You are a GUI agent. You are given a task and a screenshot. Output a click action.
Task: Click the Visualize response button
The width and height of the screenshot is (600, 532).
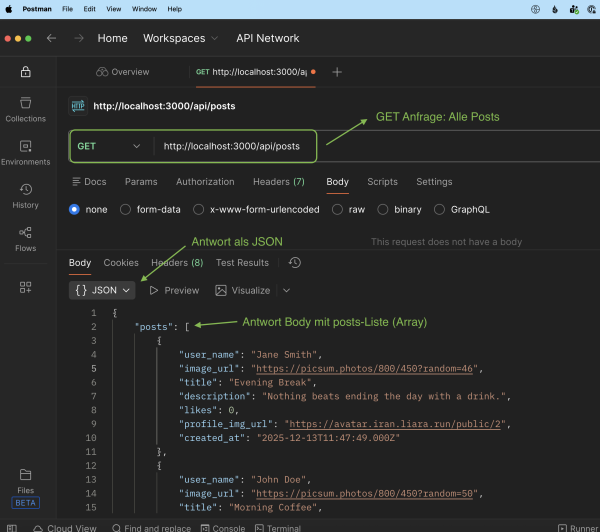[x=242, y=290]
